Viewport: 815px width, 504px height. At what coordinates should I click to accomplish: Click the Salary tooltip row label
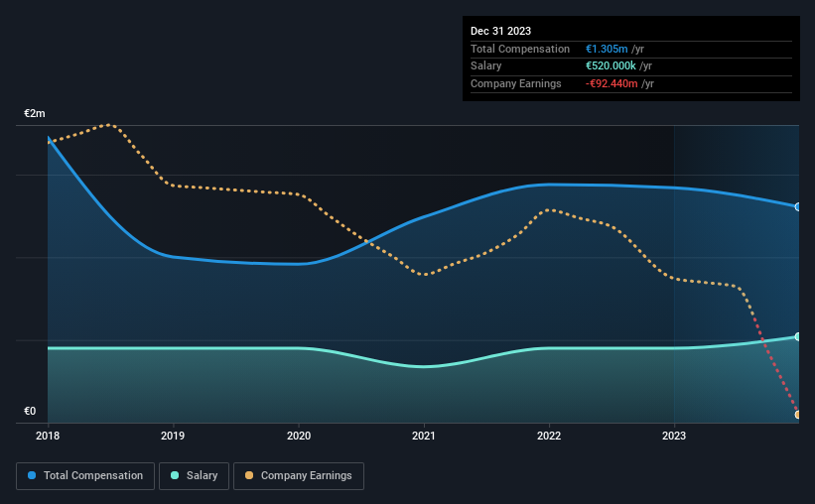486,66
